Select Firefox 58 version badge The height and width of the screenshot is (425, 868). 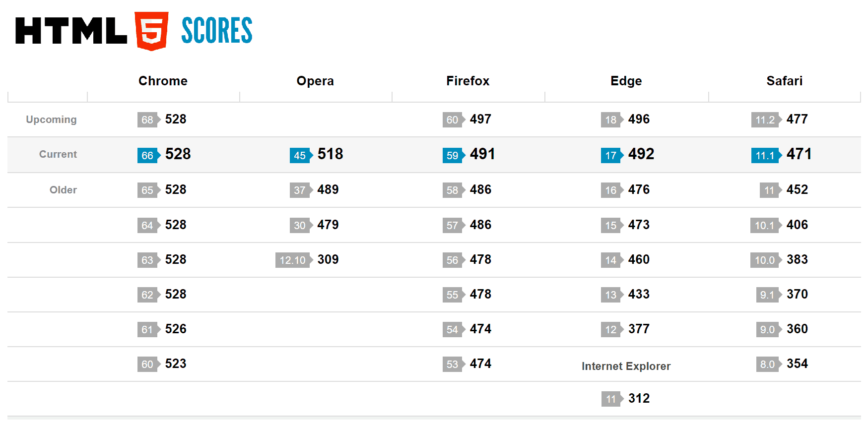click(454, 190)
